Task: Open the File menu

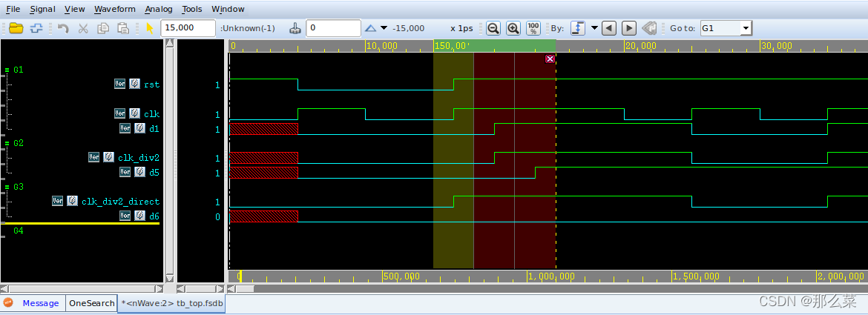Action: tap(13, 9)
